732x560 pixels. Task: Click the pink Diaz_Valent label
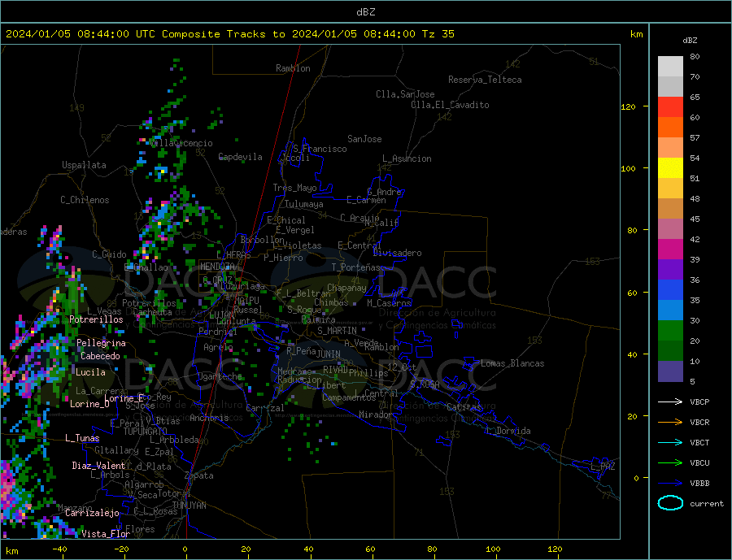pyautogui.click(x=98, y=466)
